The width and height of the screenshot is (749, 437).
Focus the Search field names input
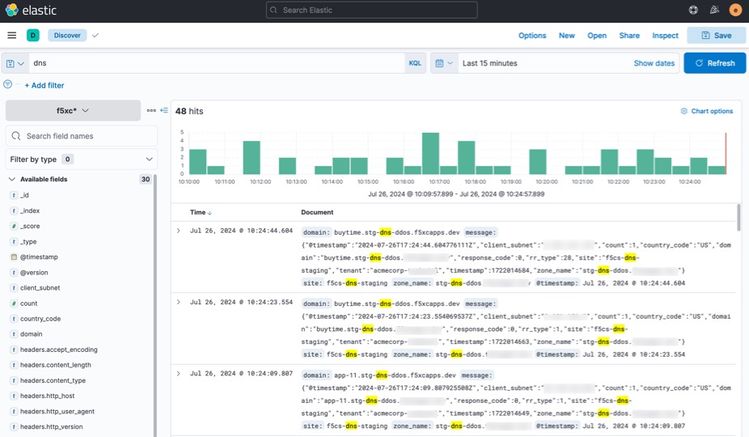[80, 135]
